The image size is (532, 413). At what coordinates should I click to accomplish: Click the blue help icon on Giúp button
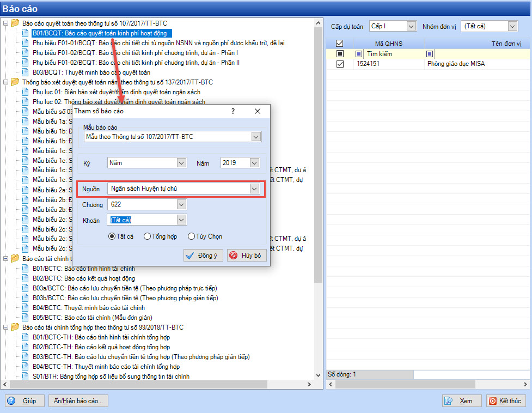11,401
